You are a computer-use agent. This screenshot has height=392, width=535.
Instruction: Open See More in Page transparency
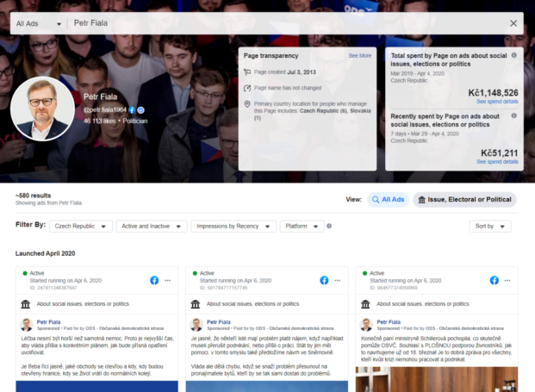pyautogui.click(x=359, y=56)
